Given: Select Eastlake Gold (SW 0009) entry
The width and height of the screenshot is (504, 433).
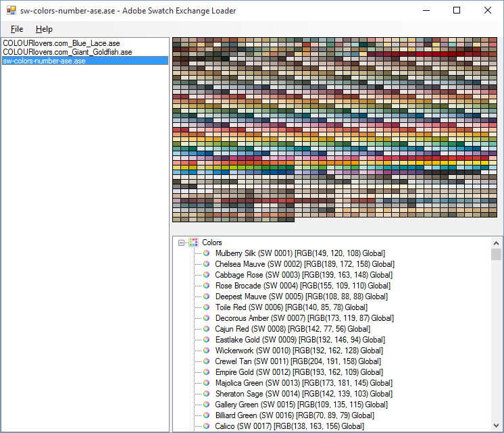Looking at the screenshot, I should (x=300, y=340).
